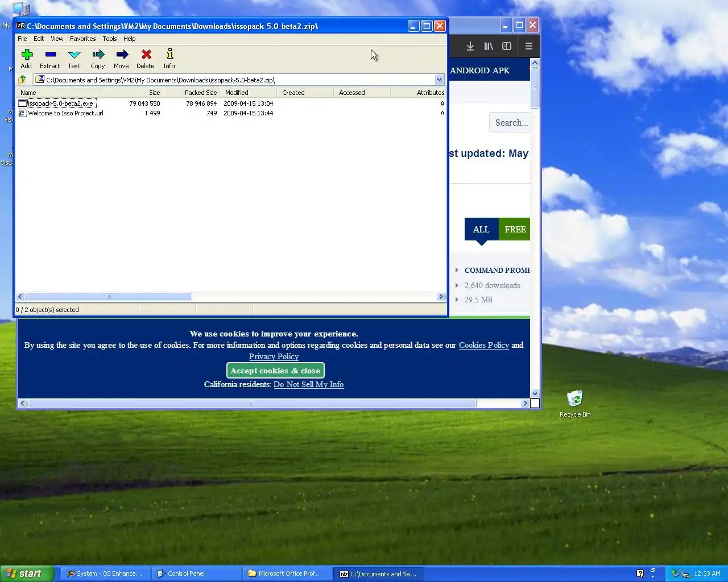Sort by Size column header
The image size is (728, 582).
[134, 93]
